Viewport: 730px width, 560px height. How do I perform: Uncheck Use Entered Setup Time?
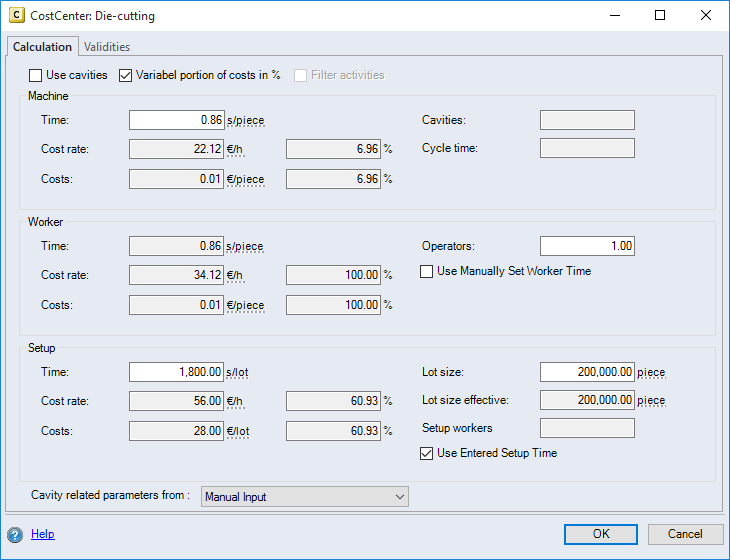[x=427, y=453]
